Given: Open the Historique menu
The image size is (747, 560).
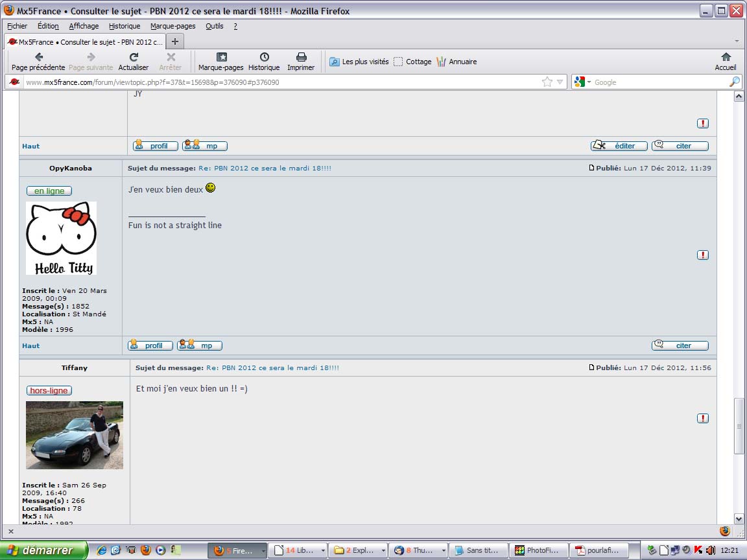Looking at the screenshot, I should (124, 26).
